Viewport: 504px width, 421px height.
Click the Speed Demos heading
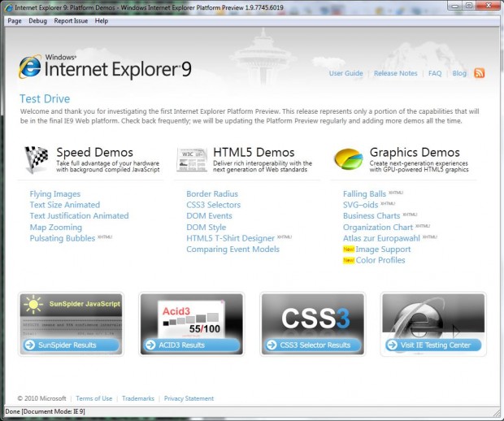coord(94,152)
